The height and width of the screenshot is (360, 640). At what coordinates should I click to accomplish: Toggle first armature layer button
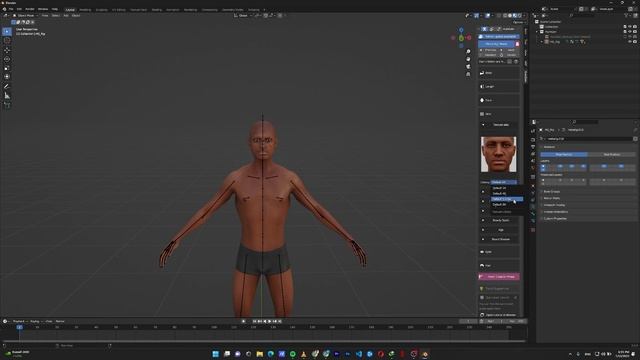click(543, 166)
